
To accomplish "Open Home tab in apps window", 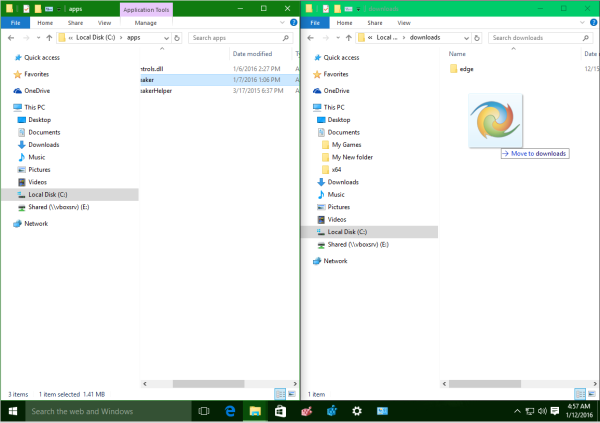I will [45, 23].
